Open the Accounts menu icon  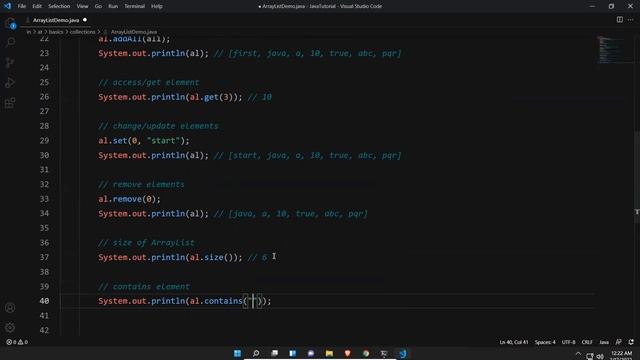(x=10, y=308)
